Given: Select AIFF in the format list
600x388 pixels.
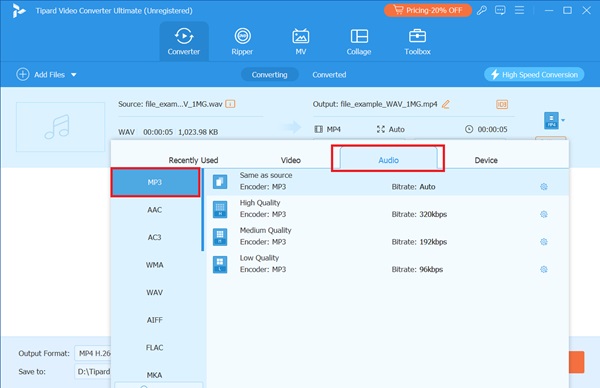Looking at the screenshot, I should [x=155, y=320].
